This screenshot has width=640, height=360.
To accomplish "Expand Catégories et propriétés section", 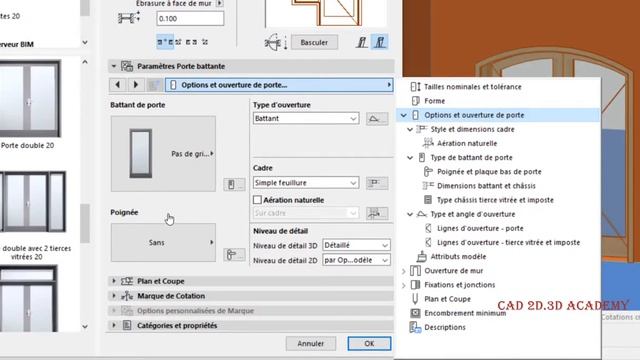I will tap(114, 325).
